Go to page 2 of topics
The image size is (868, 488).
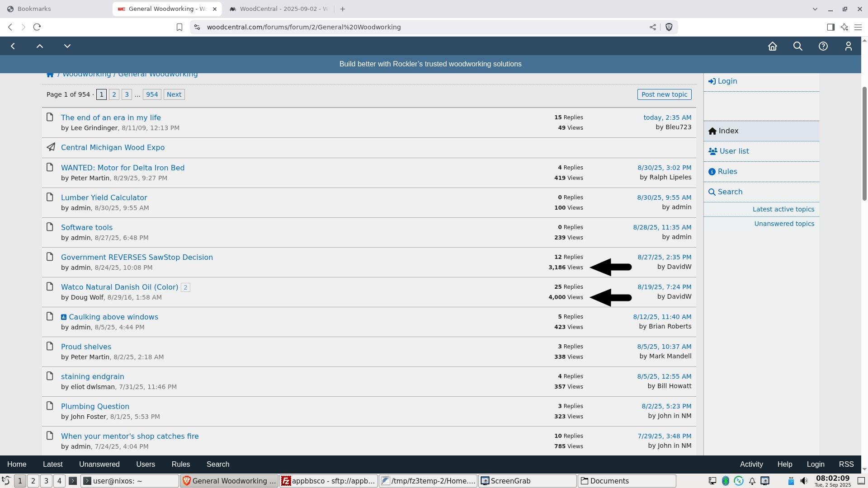click(x=114, y=94)
